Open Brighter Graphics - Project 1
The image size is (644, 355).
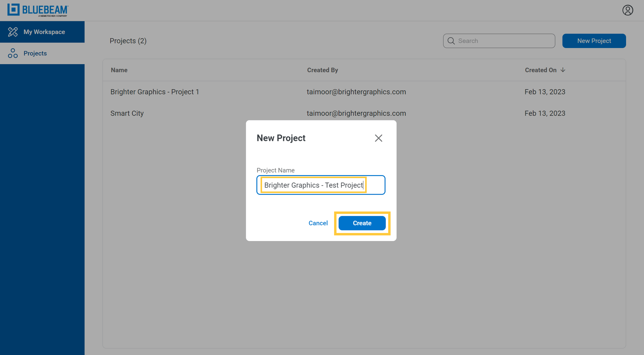[x=155, y=92]
